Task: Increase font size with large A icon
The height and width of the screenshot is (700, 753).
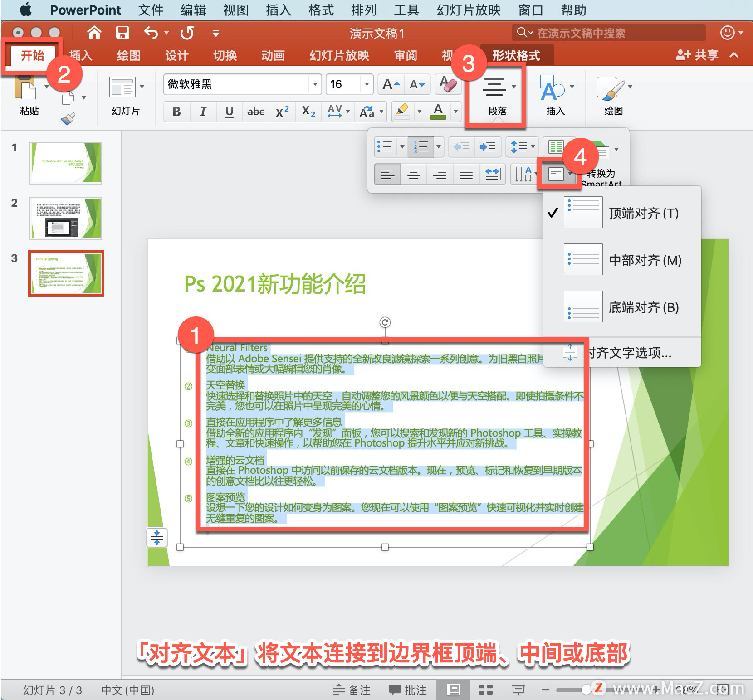Action: point(391,84)
